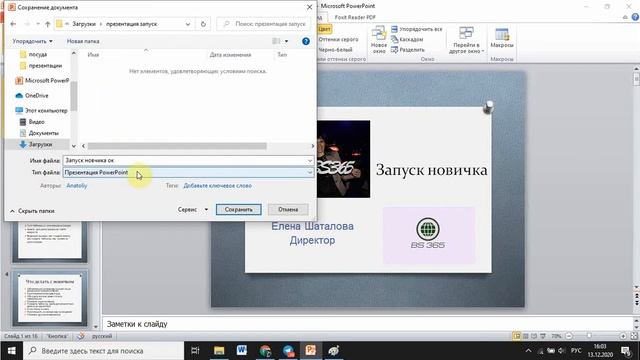The height and width of the screenshot is (360, 640).
Task: Select Оттенки серого grayscale mode
Action: [338, 40]
